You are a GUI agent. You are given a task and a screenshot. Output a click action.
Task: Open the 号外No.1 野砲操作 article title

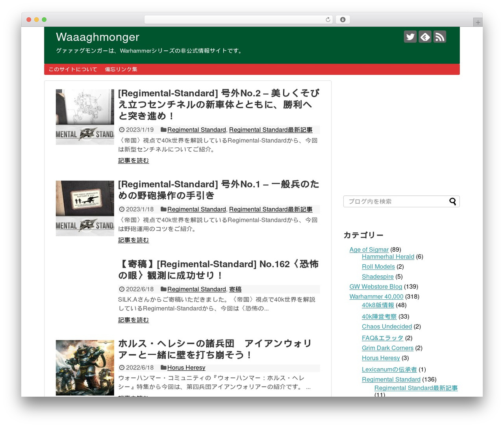[x=219, y=190]
